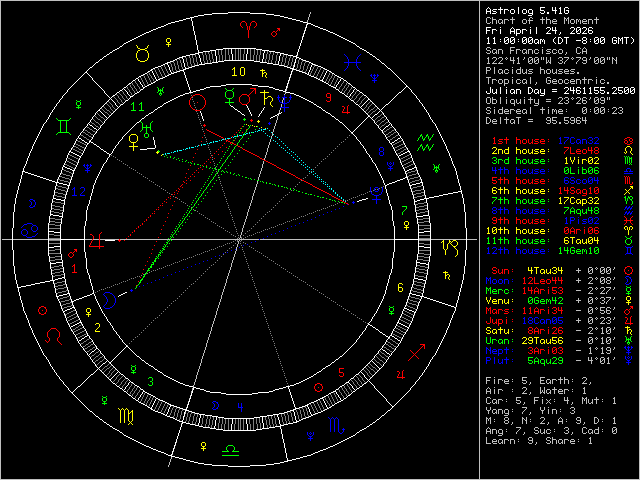Click house number 8 on the wheel
Image resolution: width=640 pixels, height=480 pixels.
tap(381, 152)
